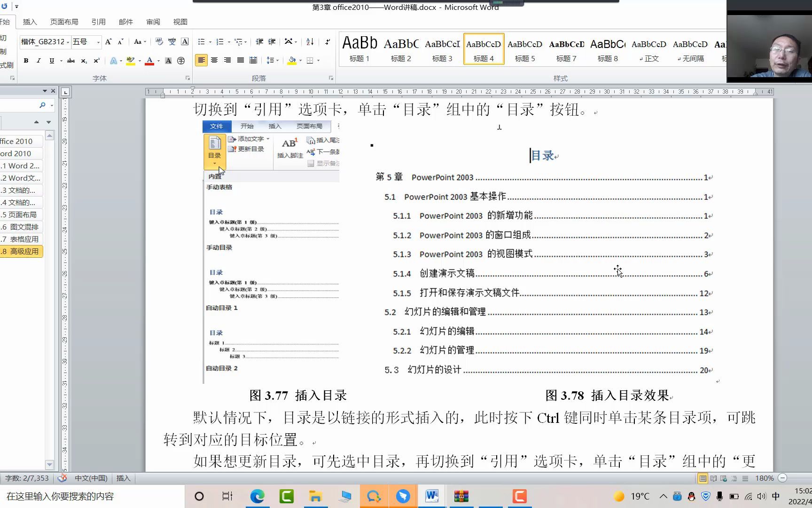Expand the Paragraph dialog launcher
The width and height of the screenshot is (812, 508).
click(x=331, y=78)
